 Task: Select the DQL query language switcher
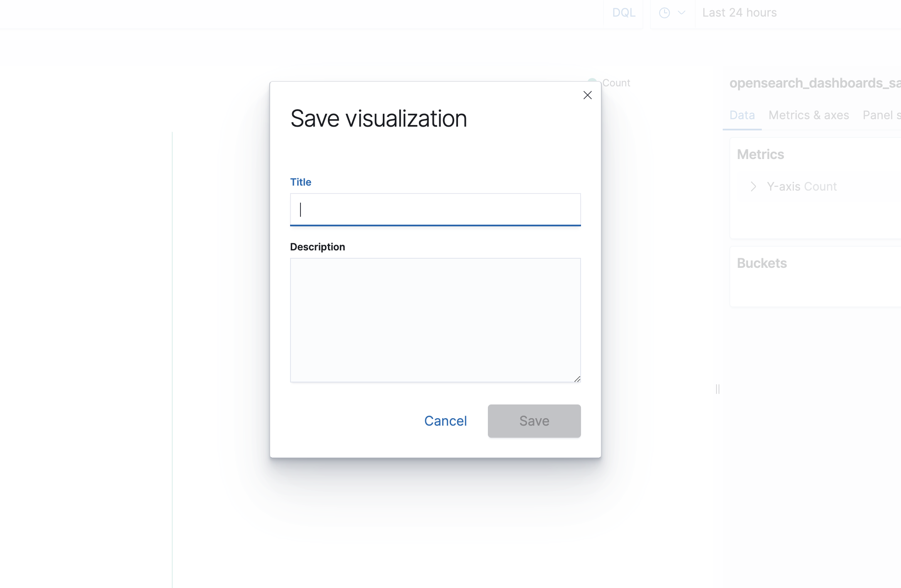[623, 12]
